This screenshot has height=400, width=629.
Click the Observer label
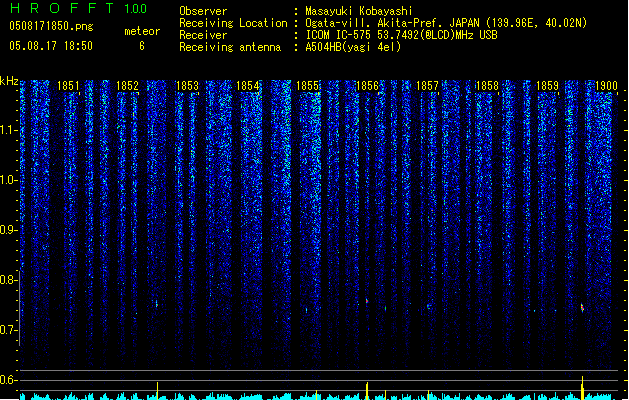click(203, 11)
